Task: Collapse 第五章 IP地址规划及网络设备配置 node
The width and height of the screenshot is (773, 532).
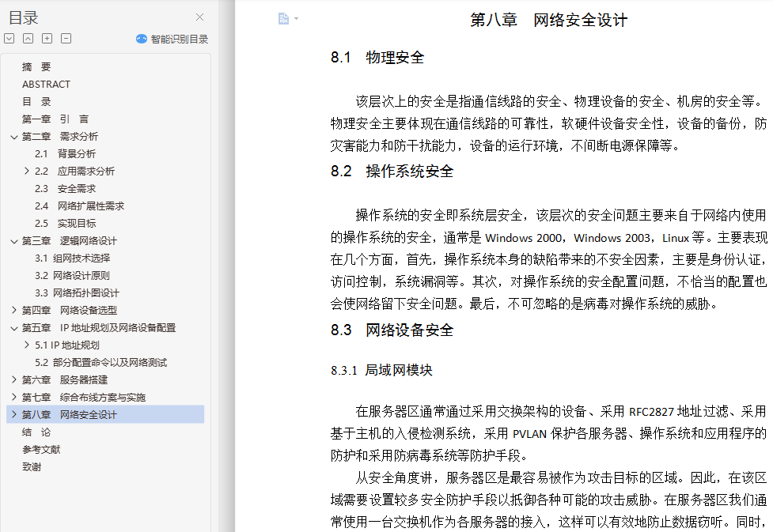Action: pyautogui.click(x=14, y=328)
